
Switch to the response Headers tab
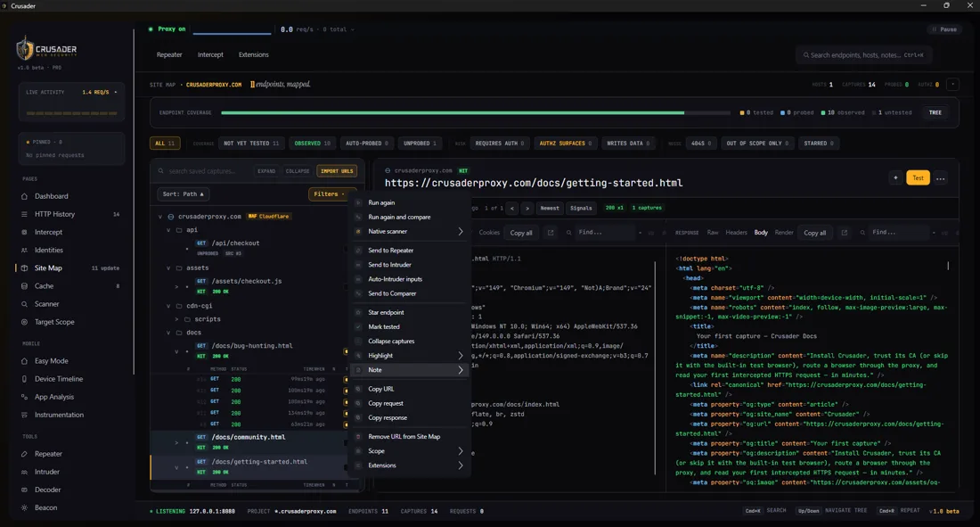pos(736,232)
